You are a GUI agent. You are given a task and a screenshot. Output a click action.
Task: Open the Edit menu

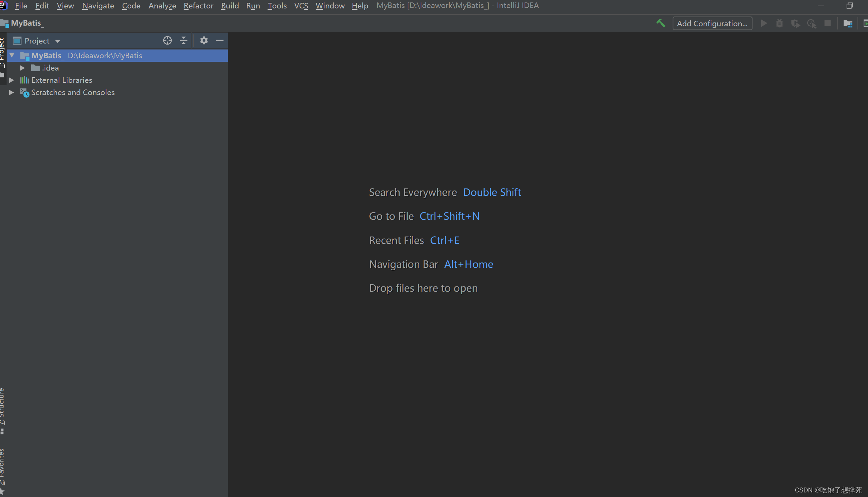[x=42, y=6]
